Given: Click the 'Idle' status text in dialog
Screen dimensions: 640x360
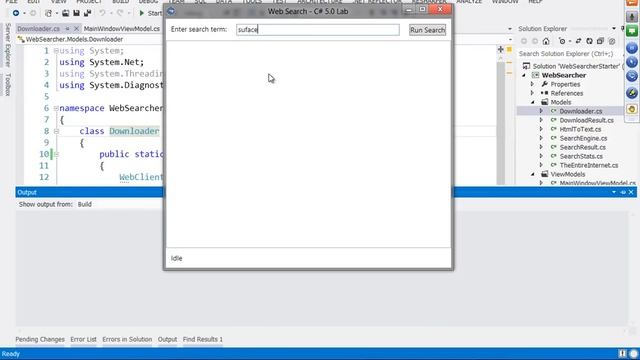Looking at the screenshot, I should pos(176,258).
